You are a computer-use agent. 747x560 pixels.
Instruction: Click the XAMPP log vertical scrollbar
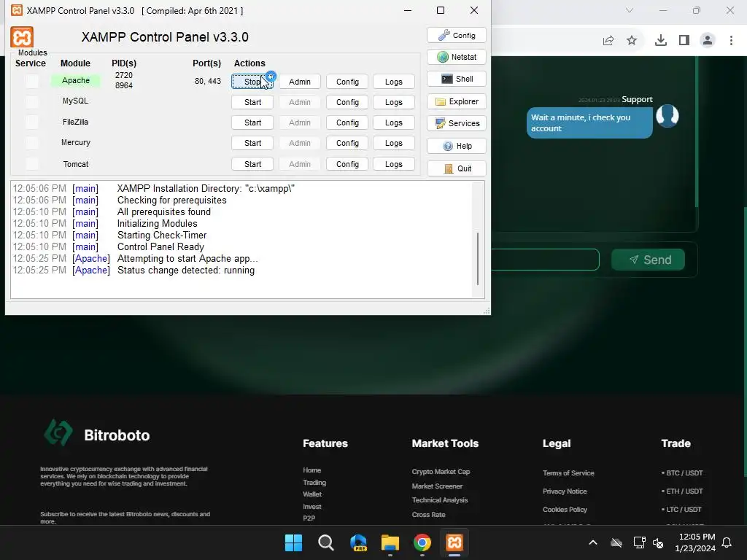(477, 259)
